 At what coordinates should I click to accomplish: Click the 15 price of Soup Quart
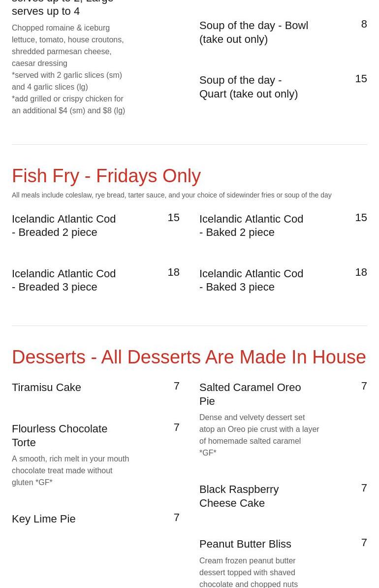pos(361,79)
